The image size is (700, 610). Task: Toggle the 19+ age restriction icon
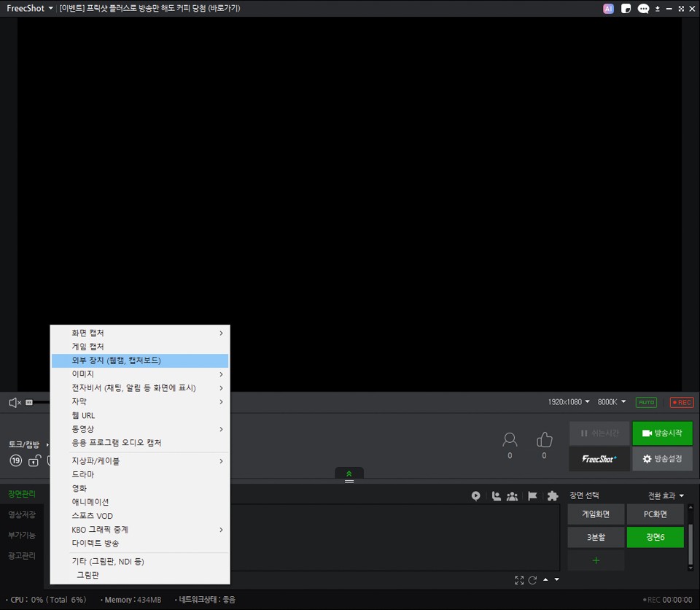pos(15,460)
